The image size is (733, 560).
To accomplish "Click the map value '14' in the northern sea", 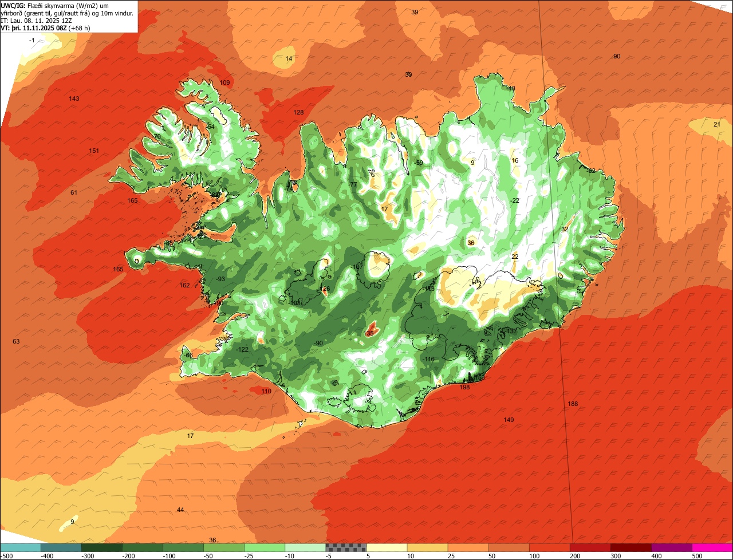I will [289, 59].
